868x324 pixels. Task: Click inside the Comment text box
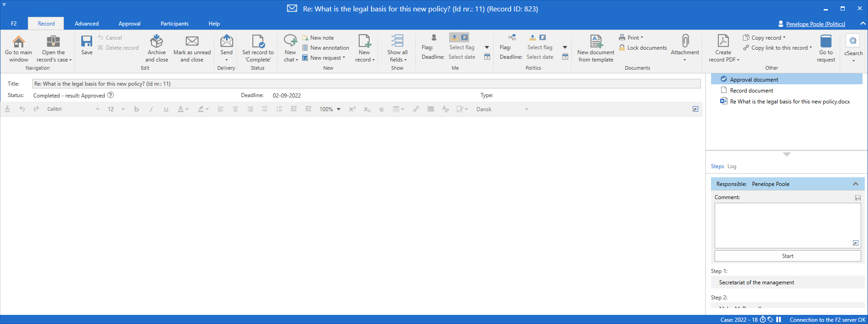(x=787, y=225)
